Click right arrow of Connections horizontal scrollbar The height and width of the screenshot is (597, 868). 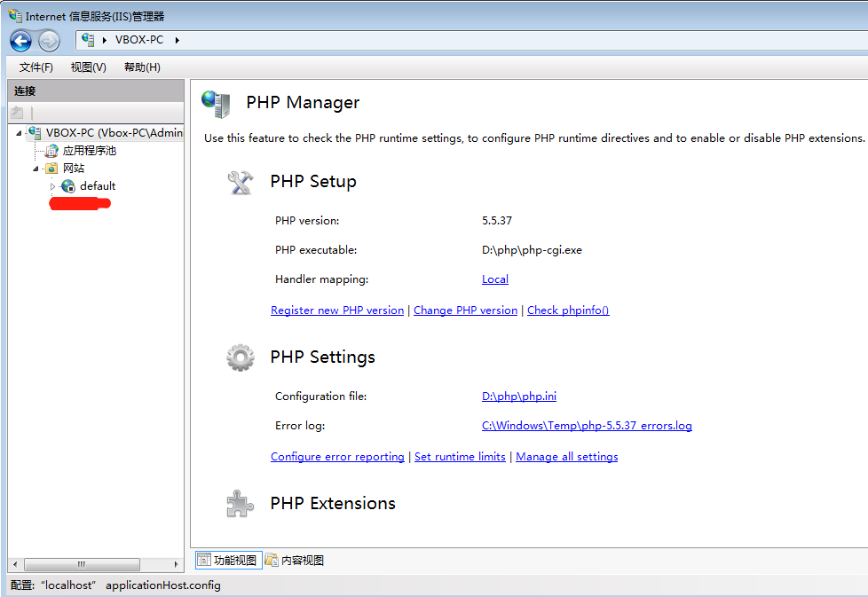(x=176, y=564)
